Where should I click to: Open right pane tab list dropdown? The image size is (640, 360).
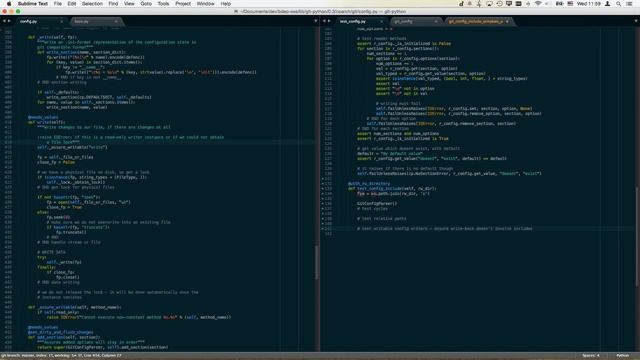point(636,21)
